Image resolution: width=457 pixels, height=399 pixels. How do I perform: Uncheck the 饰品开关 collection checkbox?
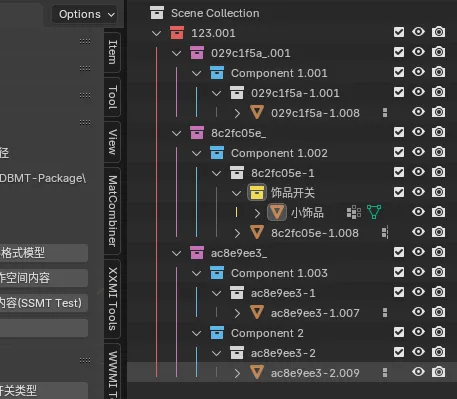click(x=399, y=192)
